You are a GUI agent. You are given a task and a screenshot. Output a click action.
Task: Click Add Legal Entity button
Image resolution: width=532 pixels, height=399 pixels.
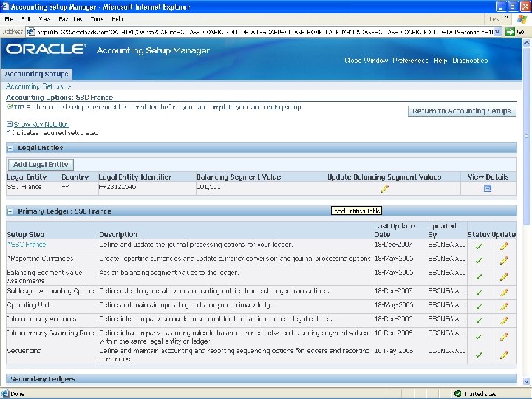coord(41,165)
